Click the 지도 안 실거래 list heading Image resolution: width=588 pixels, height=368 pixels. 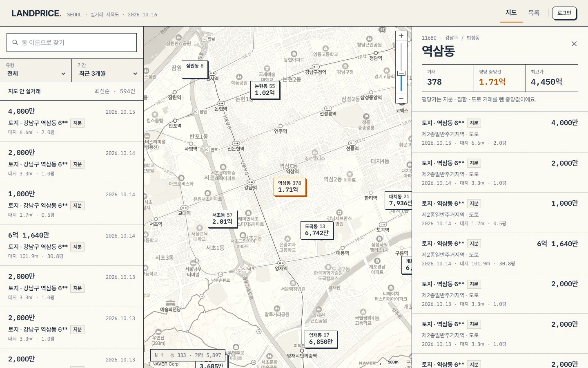coord(24,91)
